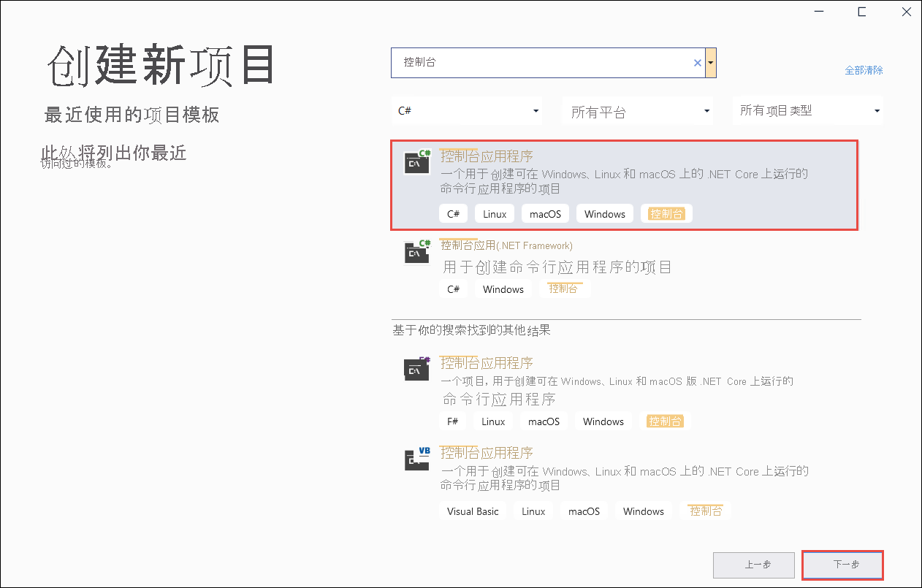The image size is (922, 588).
Task: Open the 所有平台 platform filter dropdown
Action: 638,112
